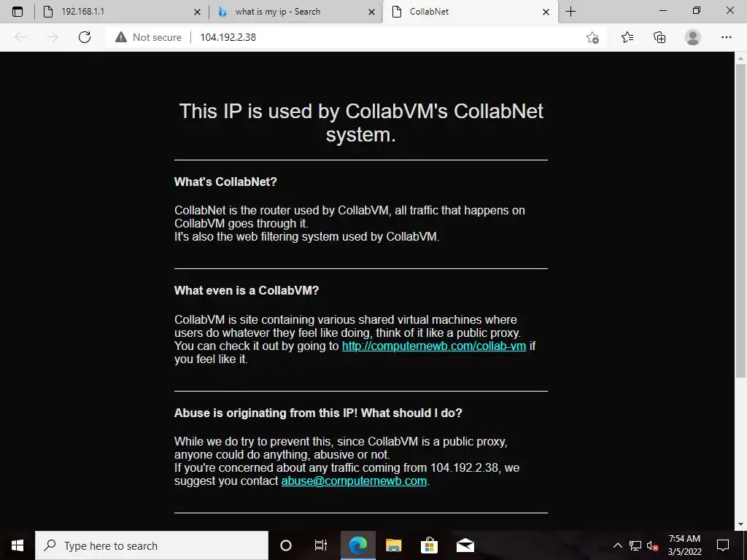
Task: Switch to the 192.168.1.1 tab
Action: [x=120, y=12]
